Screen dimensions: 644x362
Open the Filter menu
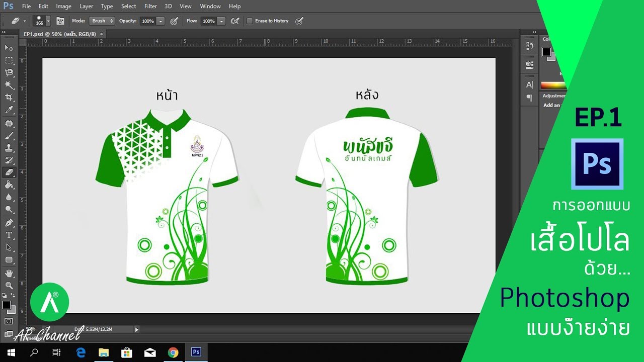pos(150,6)
